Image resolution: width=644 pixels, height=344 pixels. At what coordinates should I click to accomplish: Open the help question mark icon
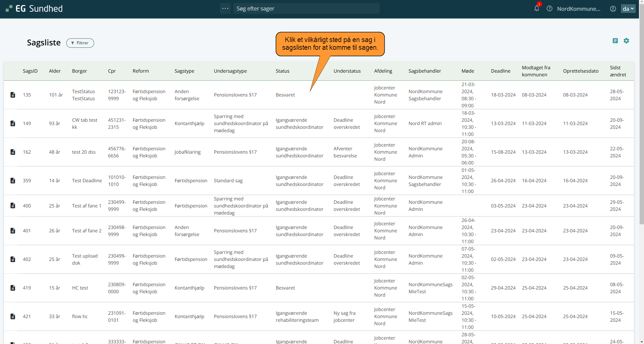pos(550,8)
